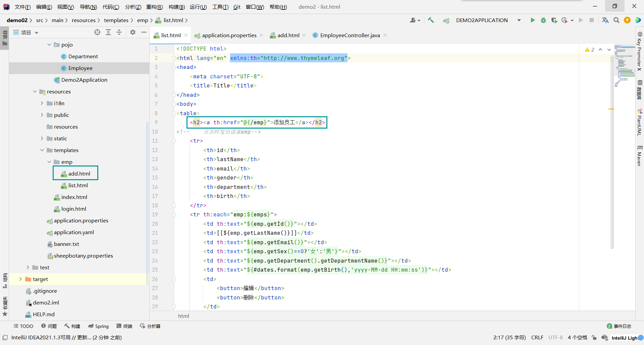
Task: Select Employee class in project tree
Action: click(x=80, y=68)
